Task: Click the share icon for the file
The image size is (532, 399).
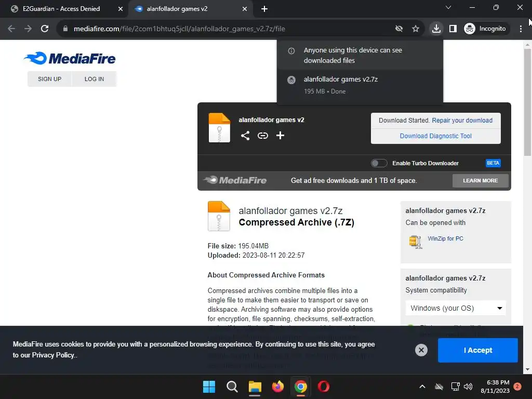Action: point(245,136)
